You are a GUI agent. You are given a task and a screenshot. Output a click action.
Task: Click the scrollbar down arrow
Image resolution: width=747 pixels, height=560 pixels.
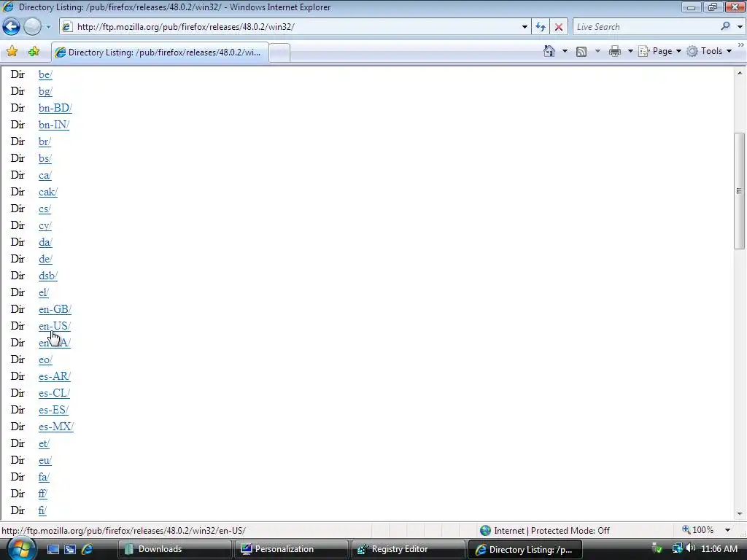(x=740, y=514)
